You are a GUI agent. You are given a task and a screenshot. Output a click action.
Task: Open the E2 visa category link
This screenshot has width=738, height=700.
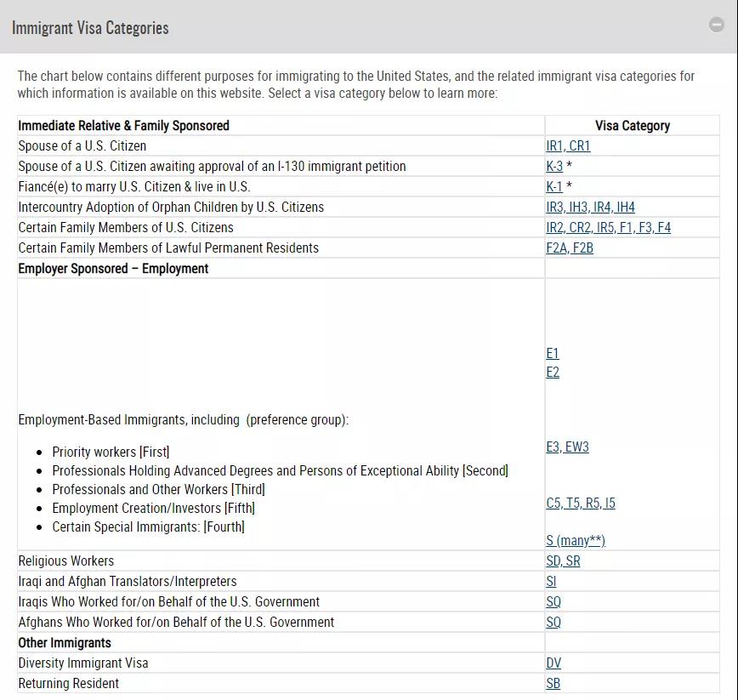tap(553, 372)
